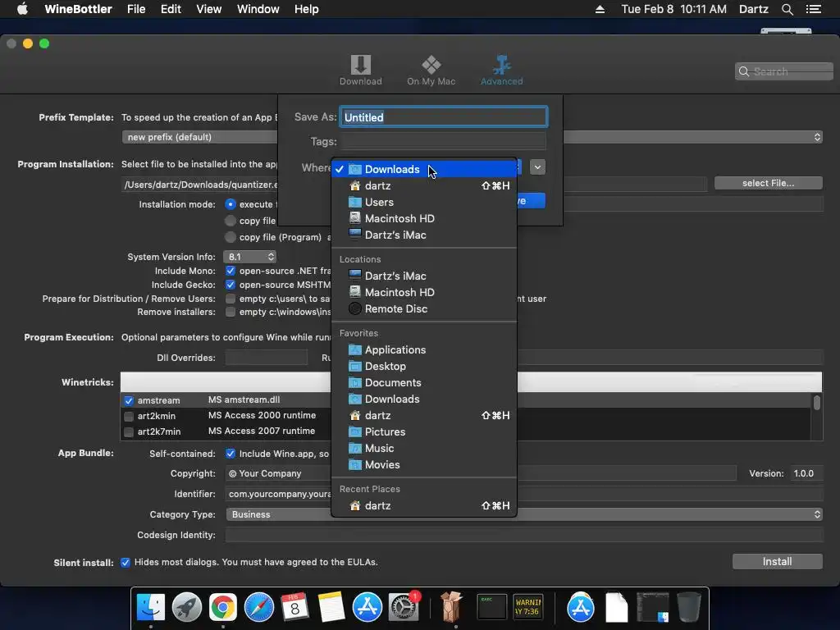The image size is (840, 630).
Task: Select copy file (Program) mode
Action: 231,237
